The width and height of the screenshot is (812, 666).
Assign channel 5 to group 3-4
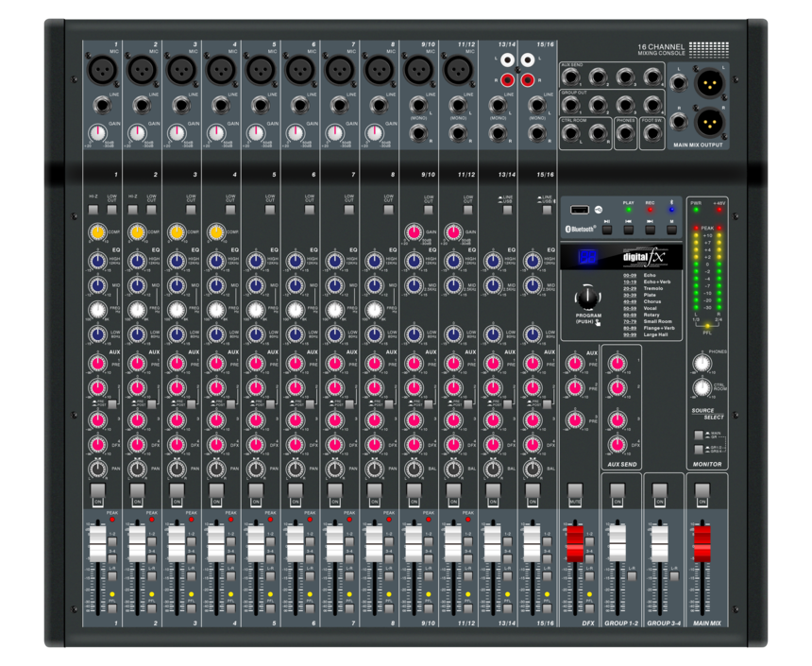pyautogui.click(x=270, y=558)
